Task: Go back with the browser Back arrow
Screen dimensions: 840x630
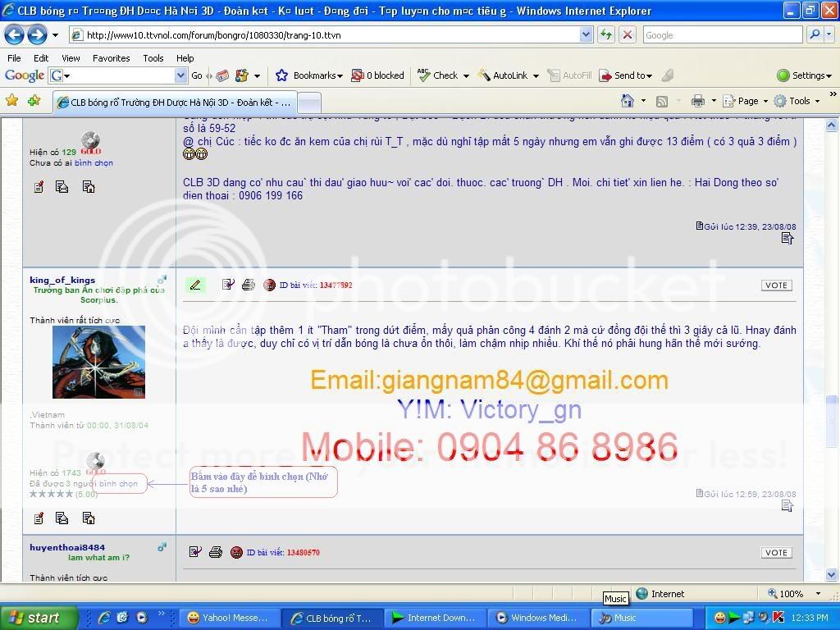Action: point(14,35)
